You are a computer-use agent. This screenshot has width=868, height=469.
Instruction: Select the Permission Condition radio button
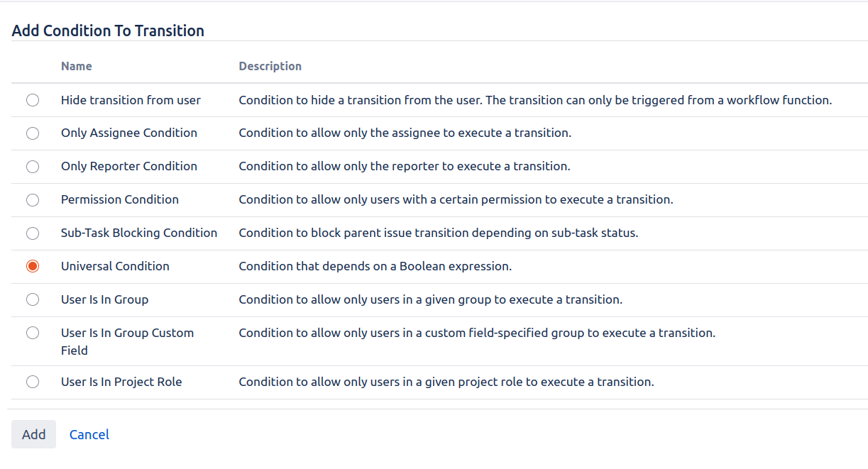[x=33, y=199]
